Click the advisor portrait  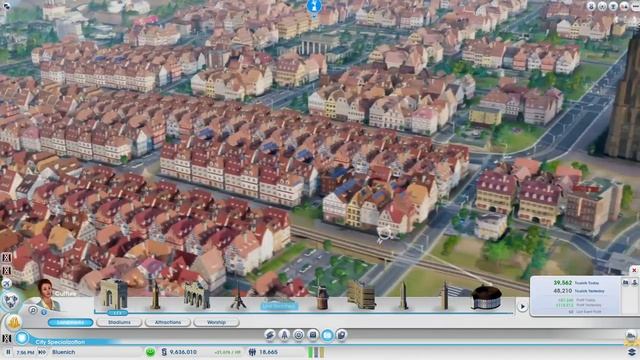(47, 295)
